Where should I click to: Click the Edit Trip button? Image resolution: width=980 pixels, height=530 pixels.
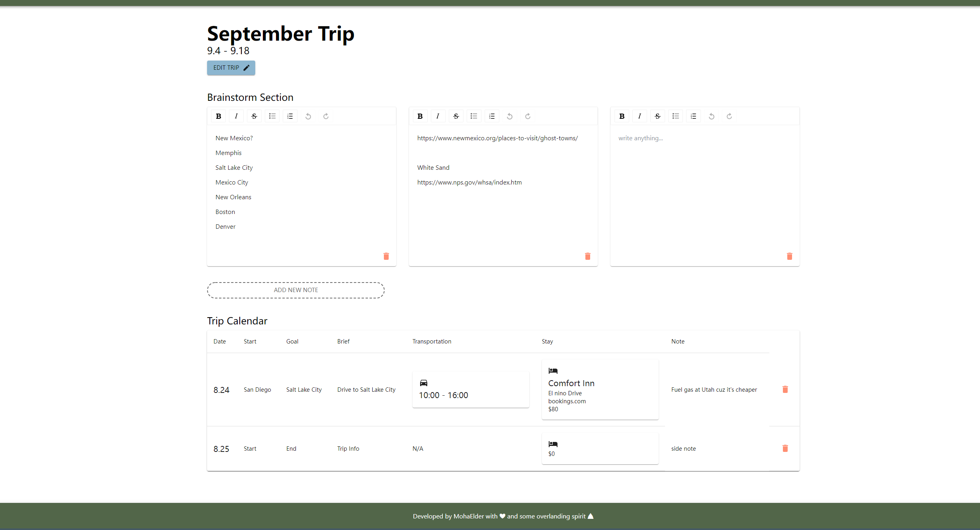[x=231, y=68]
